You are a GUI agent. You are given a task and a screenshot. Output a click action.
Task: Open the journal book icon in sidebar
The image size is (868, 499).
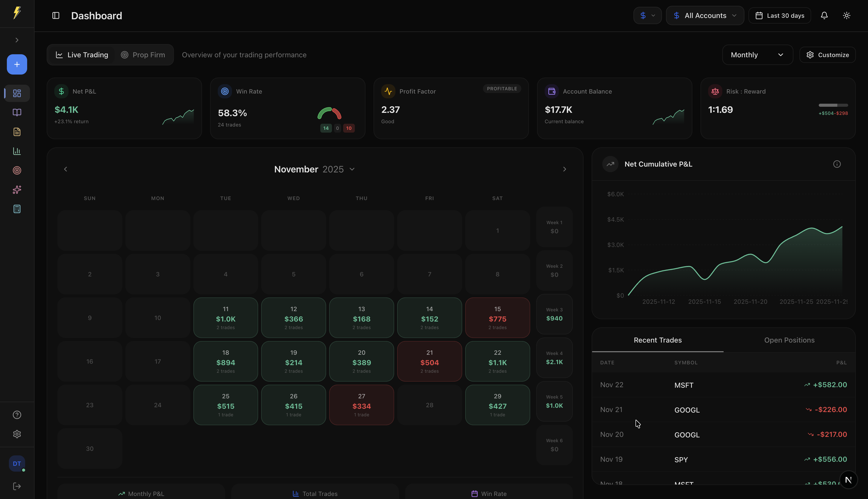(17, 112)
